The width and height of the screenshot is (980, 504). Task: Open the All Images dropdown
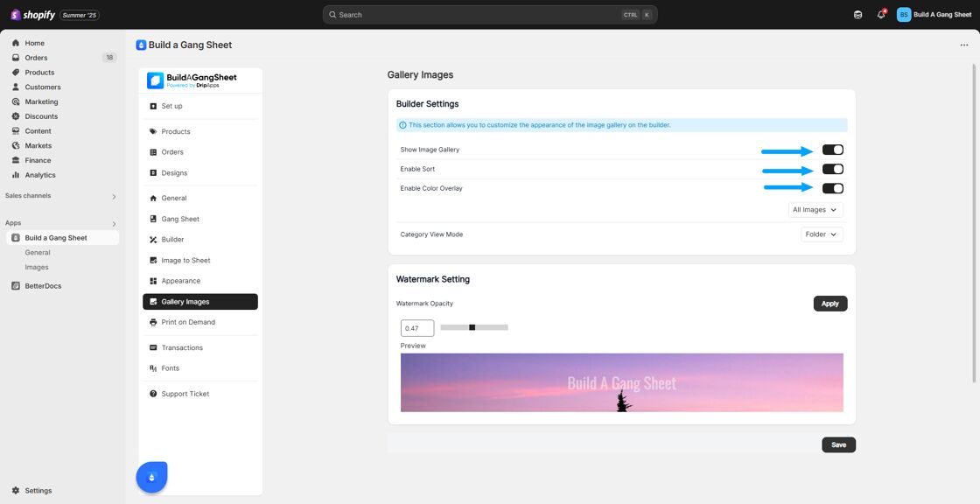click(x=815, y=210)
